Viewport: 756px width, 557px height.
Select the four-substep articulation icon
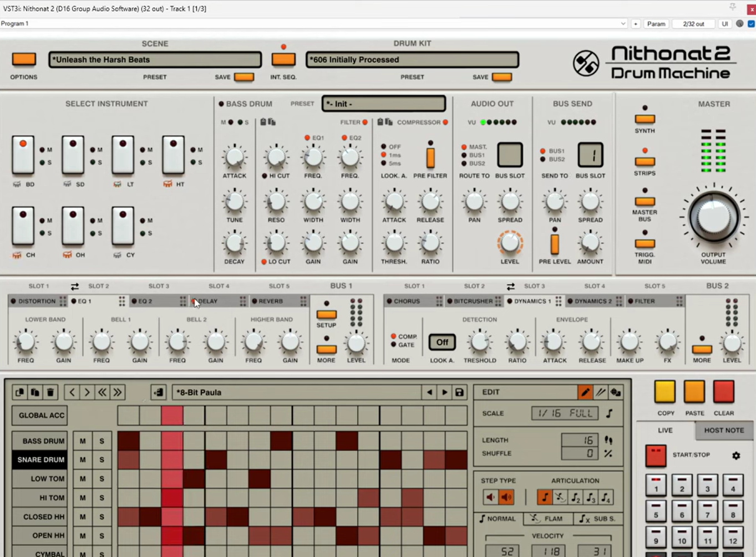pyautogui.click(x=606, y=497)
